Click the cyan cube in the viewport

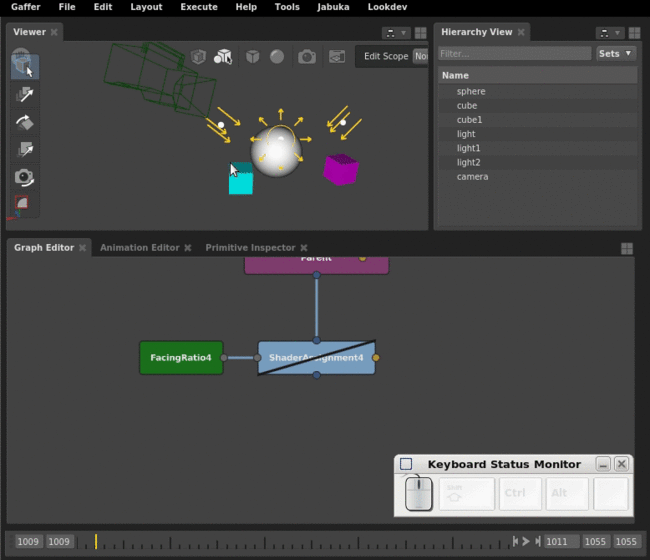click(x=241, y=179)
